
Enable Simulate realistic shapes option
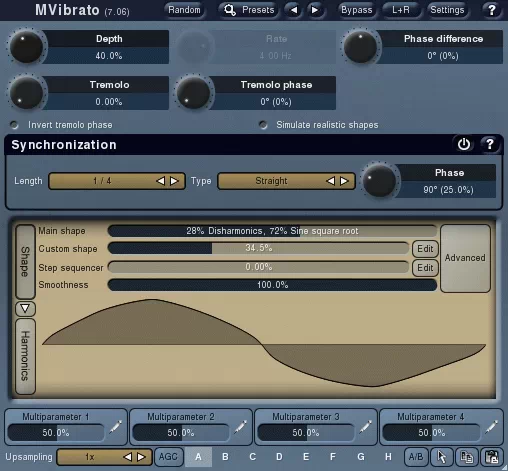(x=263, y=125)
